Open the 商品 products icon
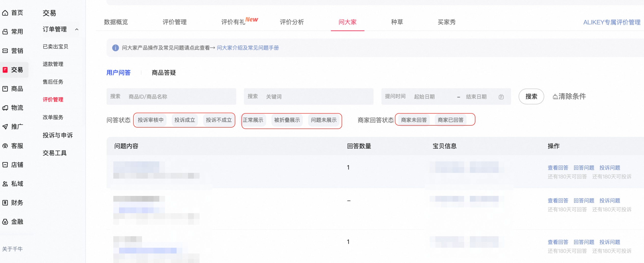Viewport: 644px width, 263px height. click(5, 89)
